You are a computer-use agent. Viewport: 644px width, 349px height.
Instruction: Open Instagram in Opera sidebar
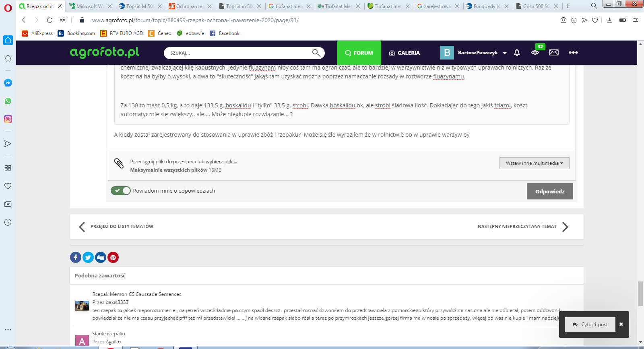(8, 119)
